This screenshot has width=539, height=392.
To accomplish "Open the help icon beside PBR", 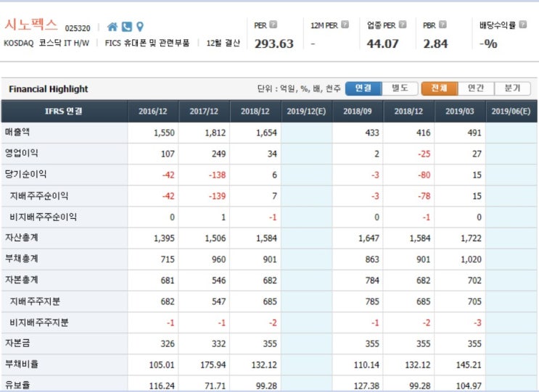I will (x=443, y=25).
